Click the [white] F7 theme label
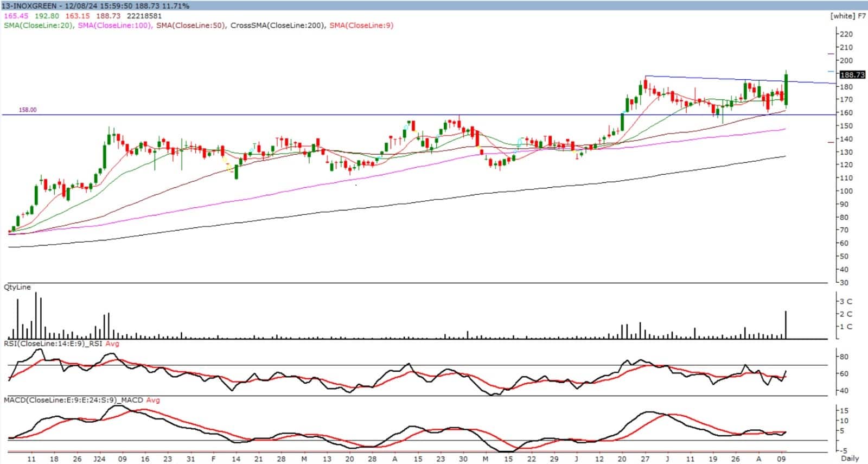Image resolution: width=868 pixels, height=464 pixels. pyautogui.click(x=848, y=16)
